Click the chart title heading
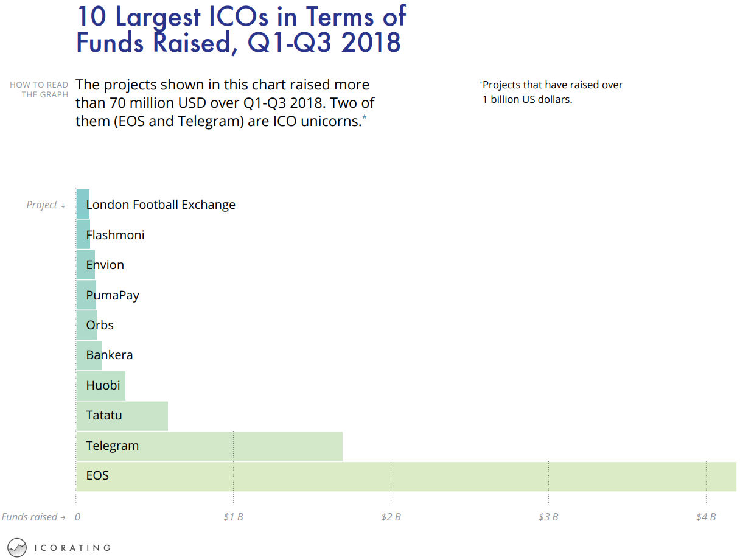The height and width of the screenshot is (560, 740). 240,29
